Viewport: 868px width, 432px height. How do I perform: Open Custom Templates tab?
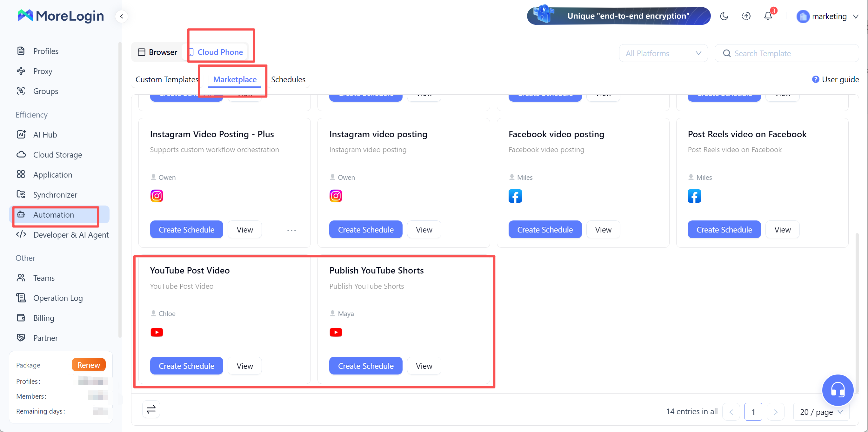pyautogui.click(x=167, y=79)
